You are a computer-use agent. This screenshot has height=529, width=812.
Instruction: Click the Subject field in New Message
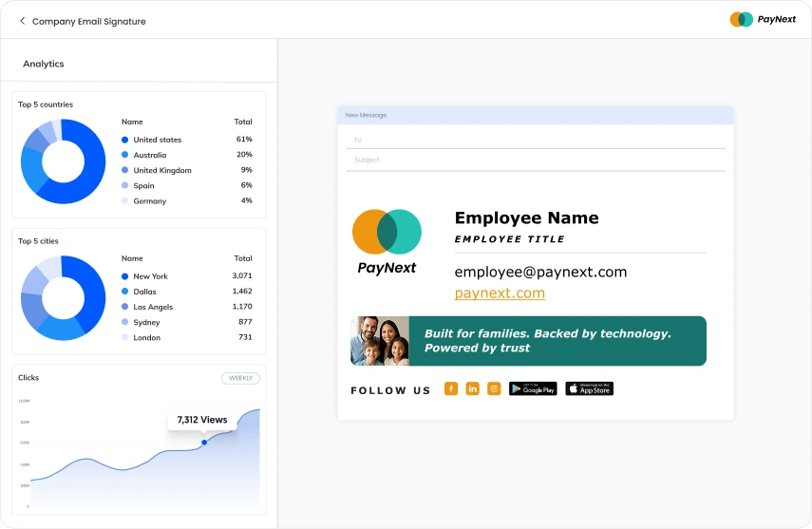pos(536,160)
